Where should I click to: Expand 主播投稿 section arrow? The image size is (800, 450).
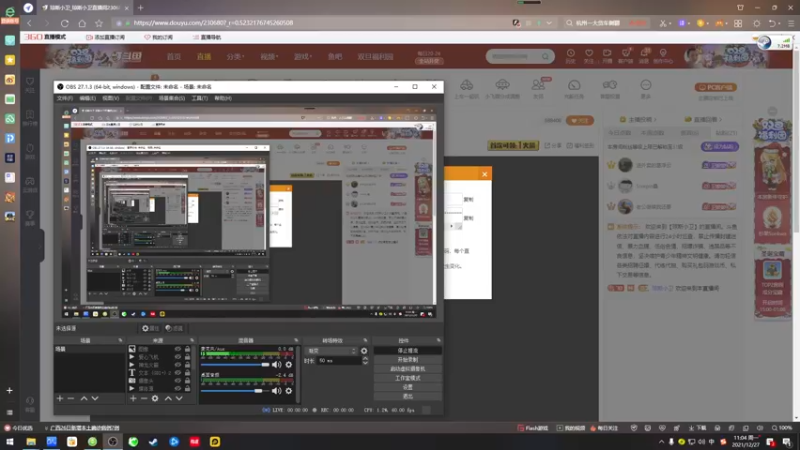[655, 119]
